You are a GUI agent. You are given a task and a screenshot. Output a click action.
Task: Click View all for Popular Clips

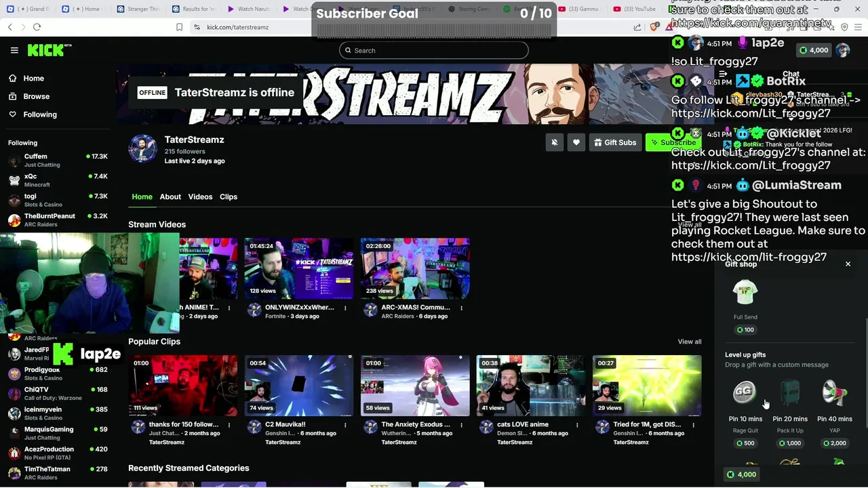tap(690, 342)
